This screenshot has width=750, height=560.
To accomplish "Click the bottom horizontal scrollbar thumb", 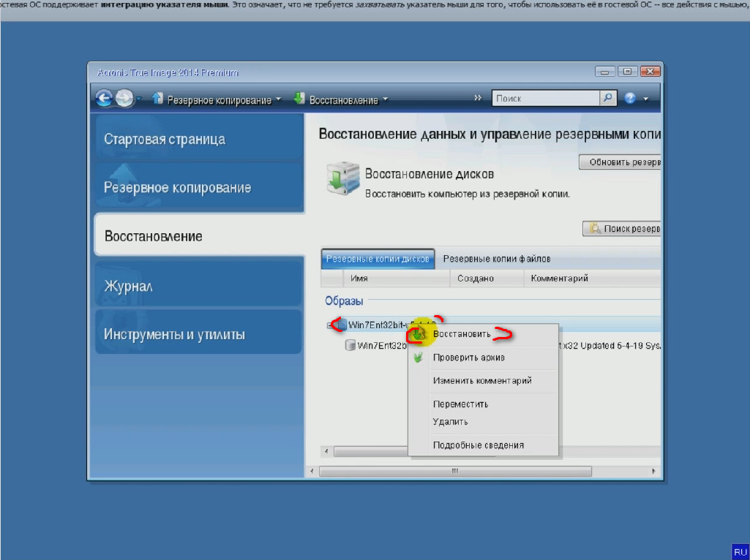I will [454, 472].
